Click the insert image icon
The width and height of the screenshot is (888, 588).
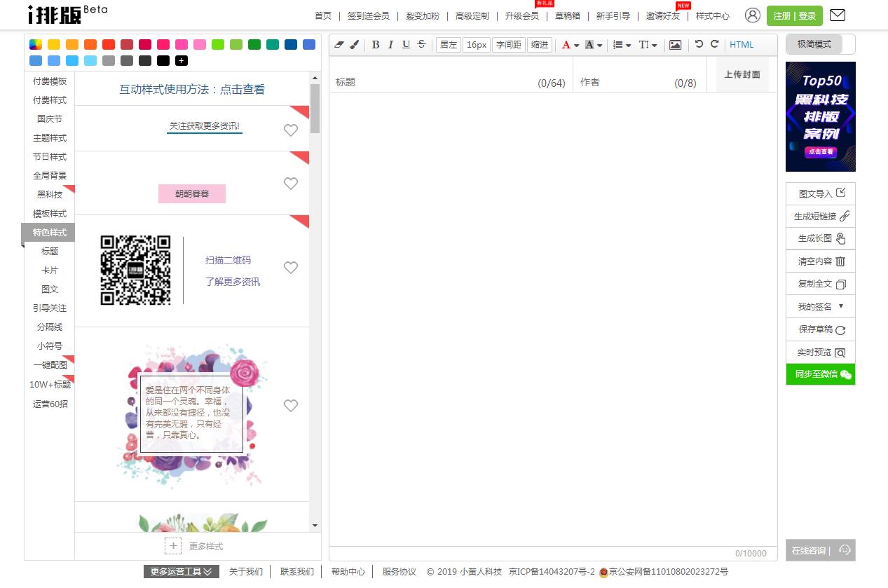pyautogui.click(x=675, y=44)
